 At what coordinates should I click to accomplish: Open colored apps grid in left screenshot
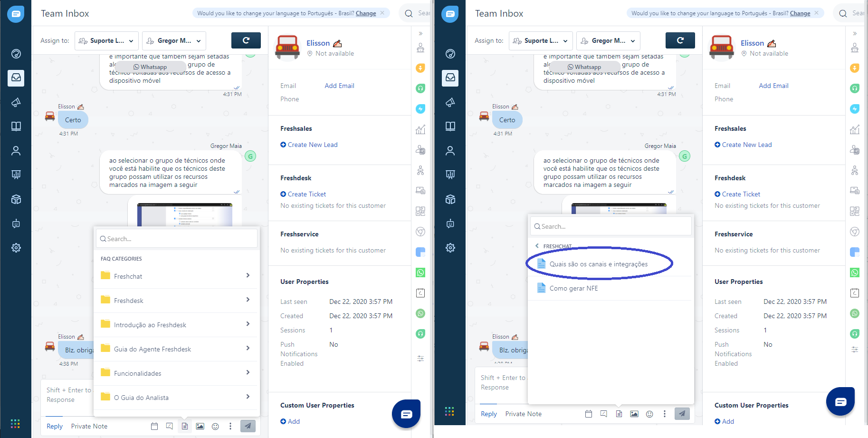coord(15,423)
